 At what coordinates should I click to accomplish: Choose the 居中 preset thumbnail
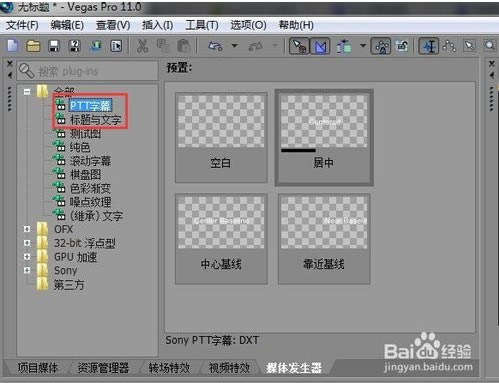pos(324,137)
